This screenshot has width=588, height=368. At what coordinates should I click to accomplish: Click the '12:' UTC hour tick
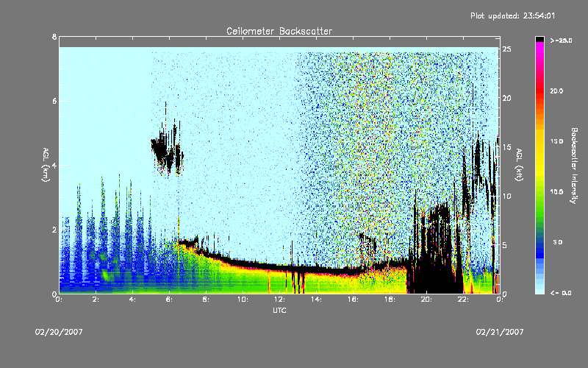tap(280, 300)
